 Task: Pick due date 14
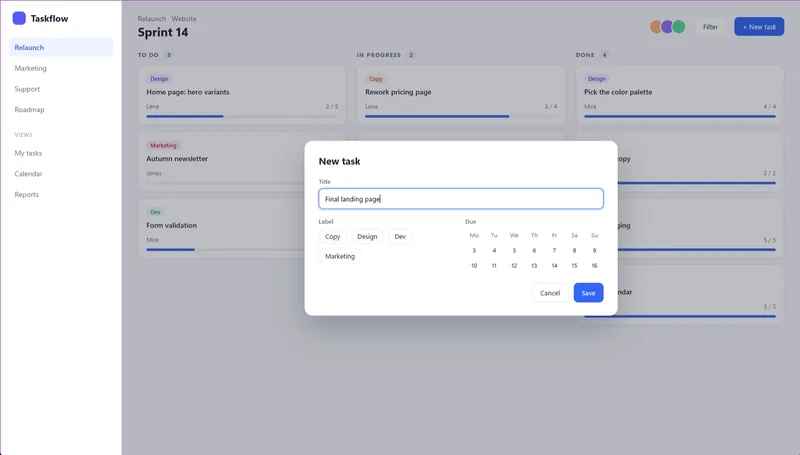click(554, 266)
